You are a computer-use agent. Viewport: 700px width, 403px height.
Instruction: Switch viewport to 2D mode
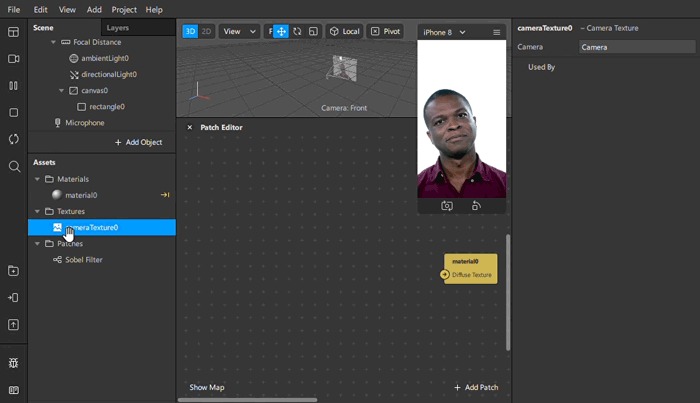(206, 31)
